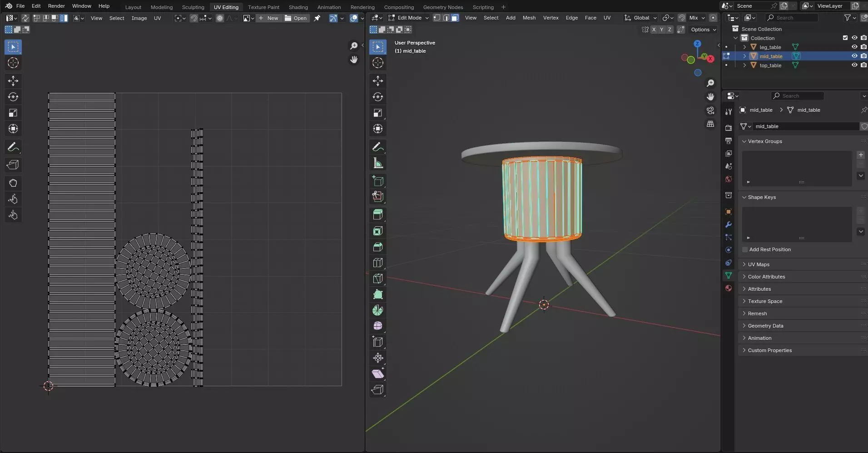868x453 pixels.
Task: Switch to vertex select mode
Action: [436, 18]
